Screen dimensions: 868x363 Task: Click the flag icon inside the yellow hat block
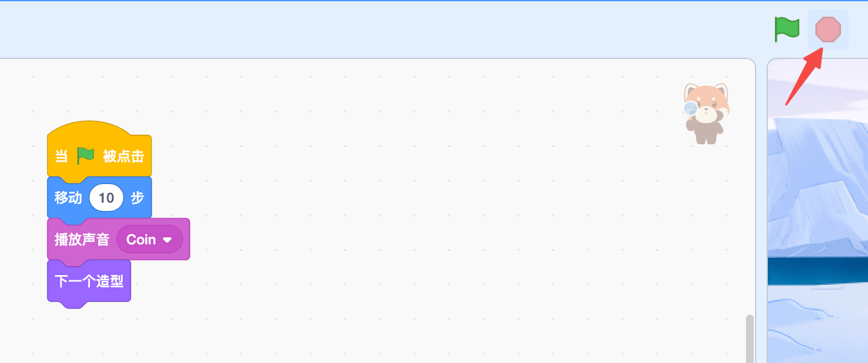click(85, 156)
